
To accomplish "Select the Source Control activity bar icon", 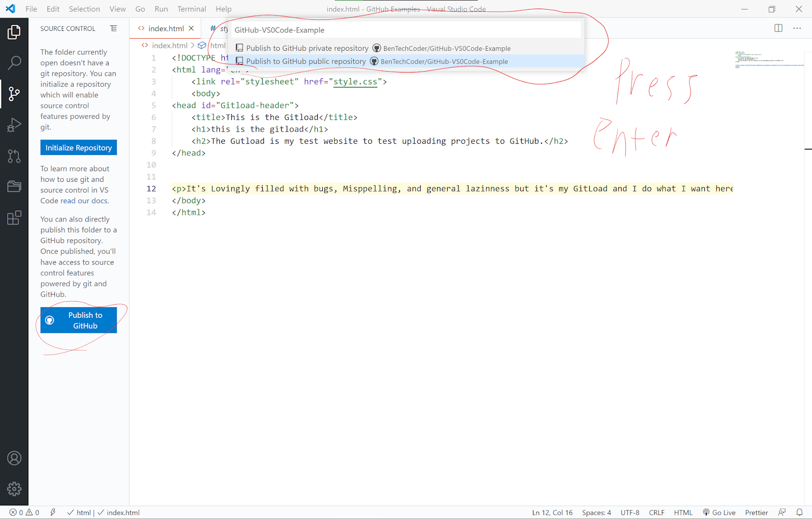I will [x=14, y=93].
